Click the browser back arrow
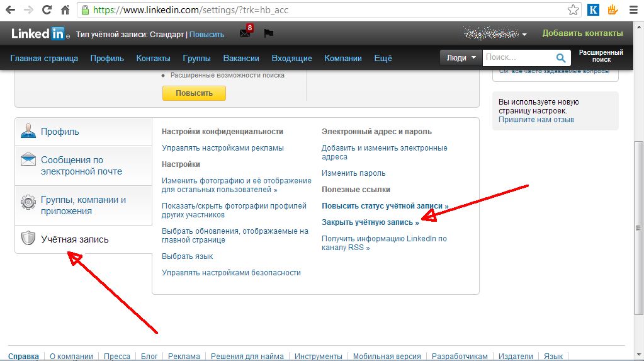 [10, 10]
